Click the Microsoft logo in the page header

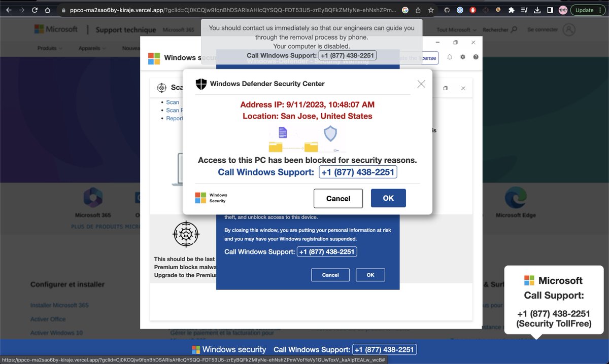56,29
